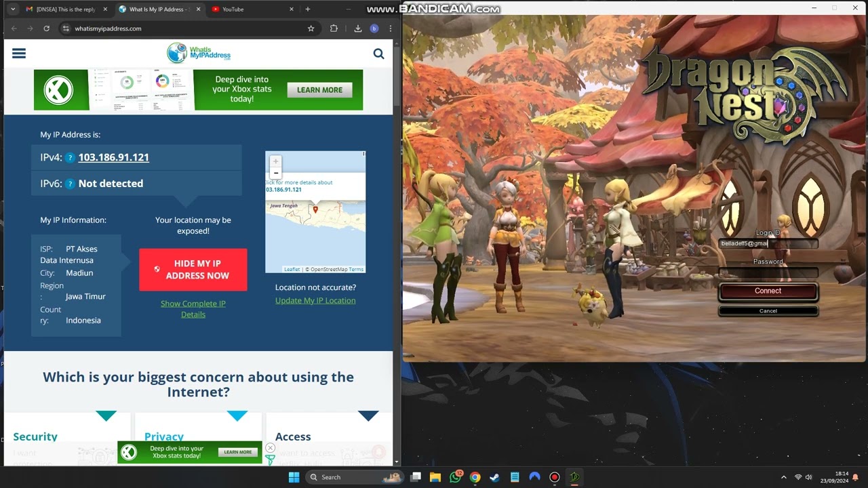
Task: Open the Chrome profile avatar
Action: 374,28
